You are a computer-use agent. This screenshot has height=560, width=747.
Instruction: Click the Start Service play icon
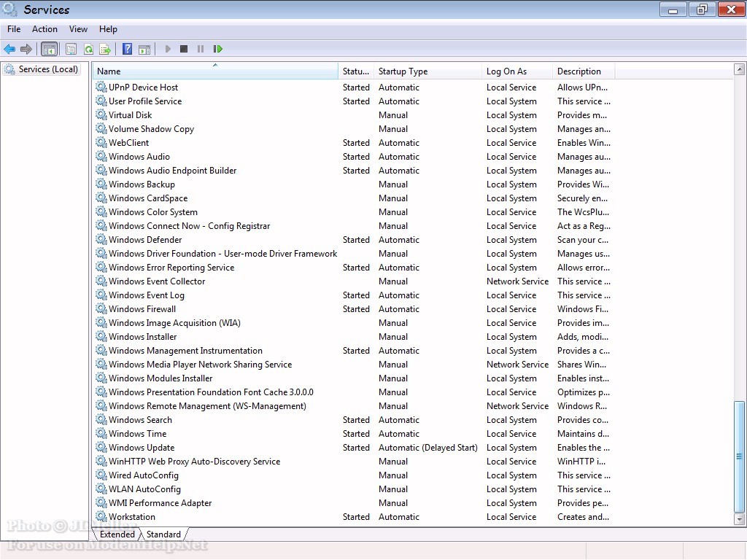(168, 49)
